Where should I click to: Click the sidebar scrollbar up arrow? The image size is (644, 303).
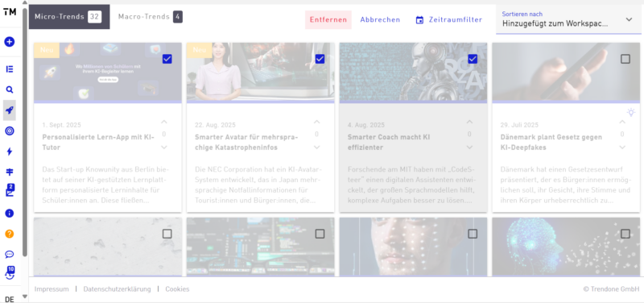(x=25, y=3)
